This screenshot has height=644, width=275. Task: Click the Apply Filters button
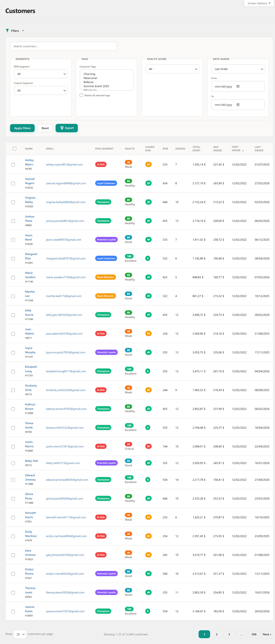point(22,128)
